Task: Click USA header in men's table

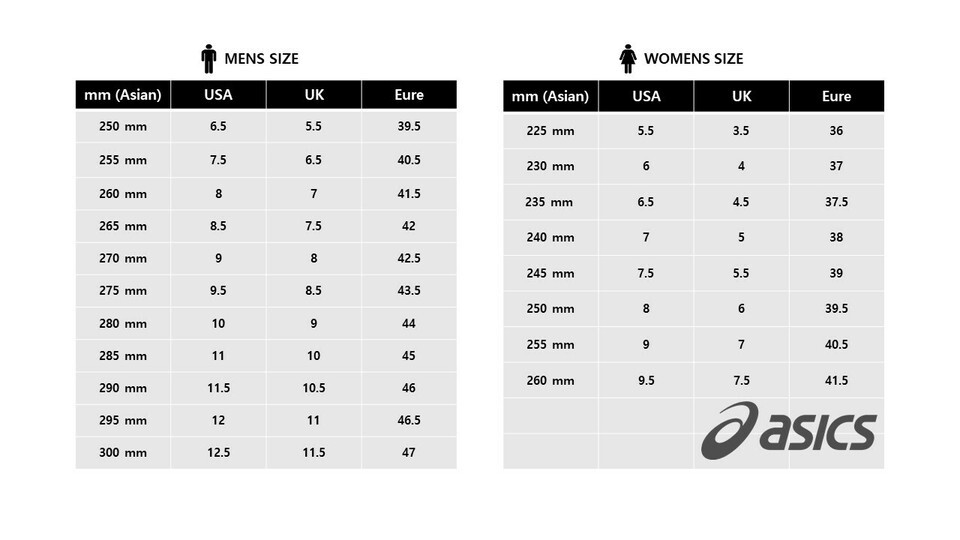Action: coord(218,95)
